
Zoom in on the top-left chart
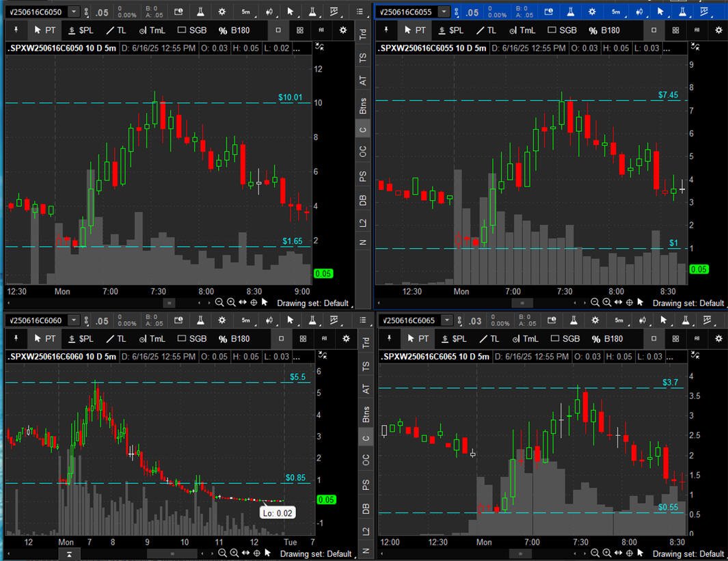231,303
